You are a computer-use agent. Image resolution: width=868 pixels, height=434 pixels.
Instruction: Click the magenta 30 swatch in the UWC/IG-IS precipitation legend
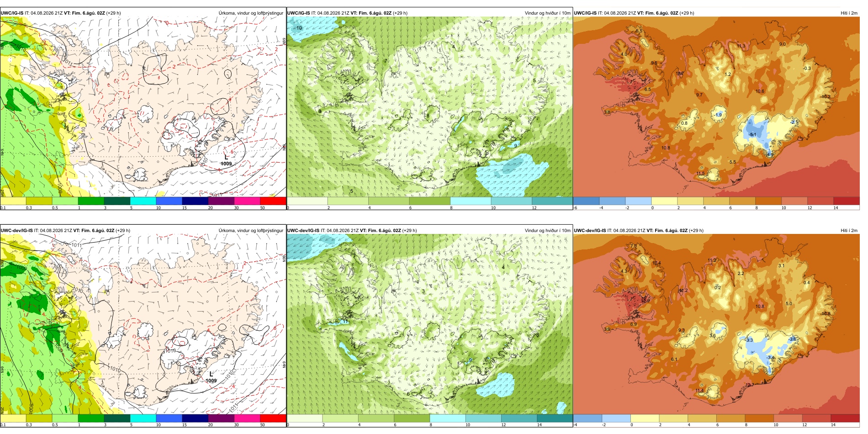click(x=247, y=201)
